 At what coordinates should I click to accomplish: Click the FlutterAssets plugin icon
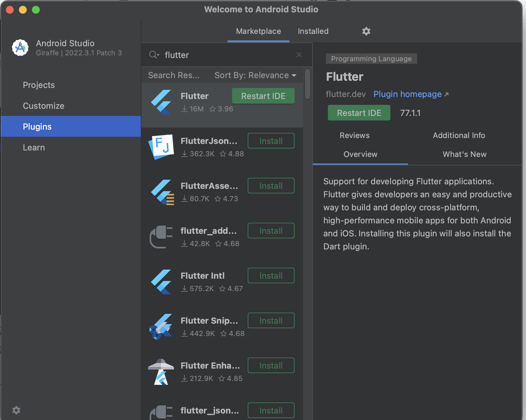pos(162,192)
